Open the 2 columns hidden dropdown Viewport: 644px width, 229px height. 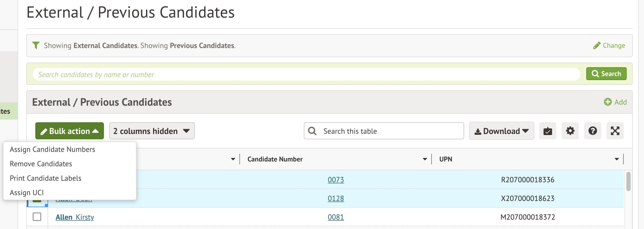coord(152,131)
